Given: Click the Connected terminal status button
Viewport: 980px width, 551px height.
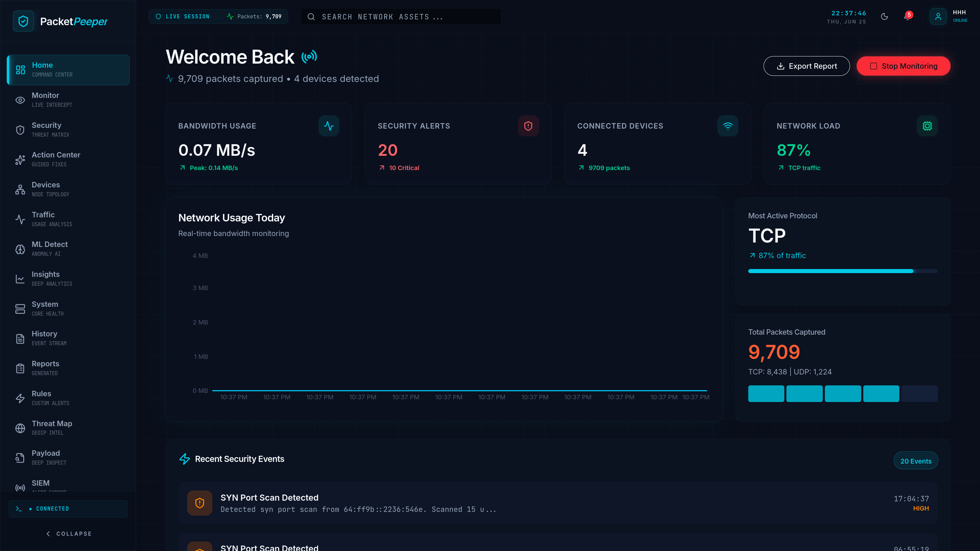Looking at the screenshot, I should tap(68, 509).
